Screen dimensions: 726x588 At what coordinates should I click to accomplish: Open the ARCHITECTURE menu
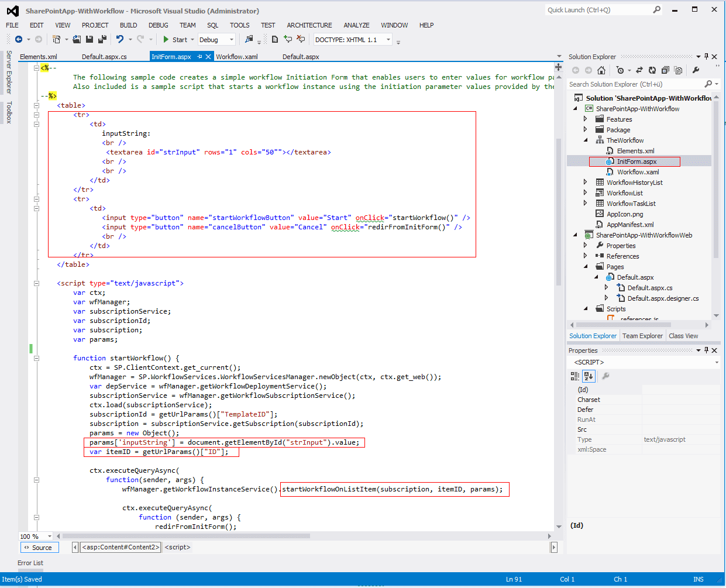[309, 25]
